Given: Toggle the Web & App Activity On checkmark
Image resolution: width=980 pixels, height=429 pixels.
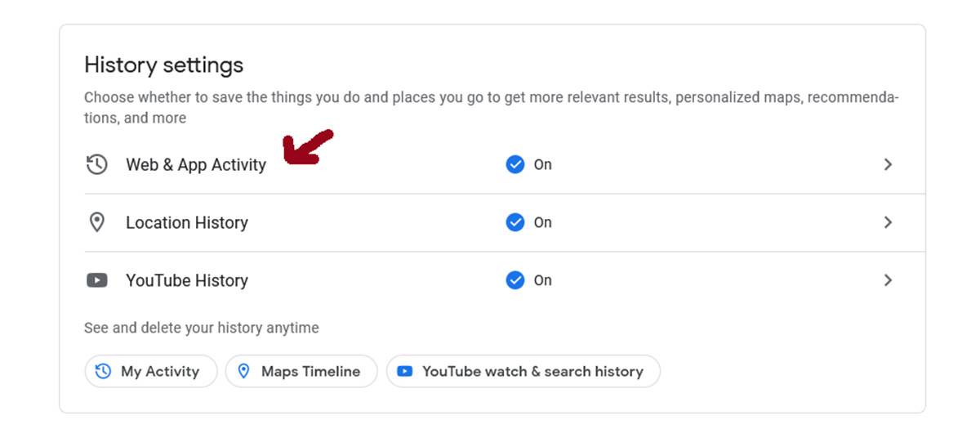Looking at the screenshot, I should coord(514,164).
